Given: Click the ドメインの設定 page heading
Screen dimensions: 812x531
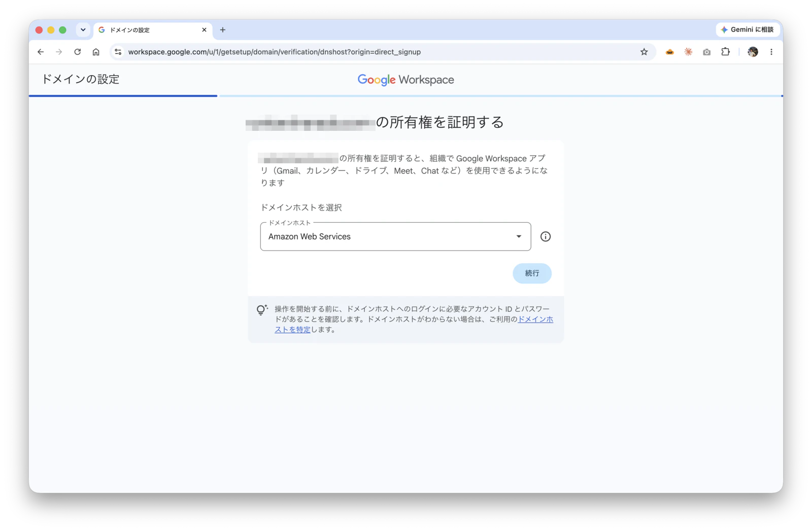Looking at the screenshot, I should pos(80,79).
